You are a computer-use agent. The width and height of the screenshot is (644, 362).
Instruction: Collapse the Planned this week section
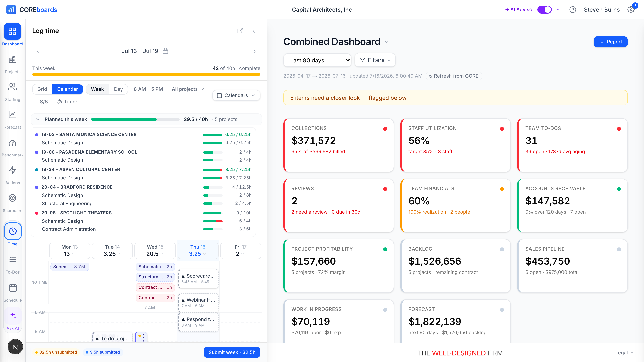[x=38, y=119]
